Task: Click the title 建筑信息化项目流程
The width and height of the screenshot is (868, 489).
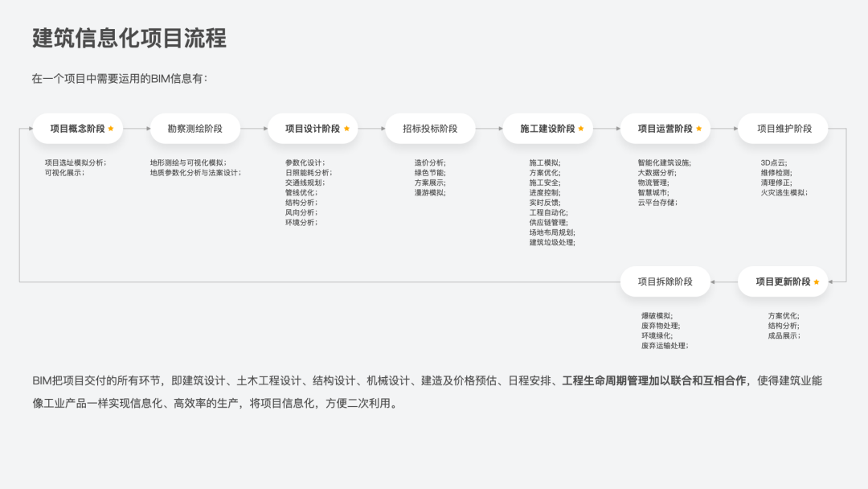Action: pyautogui.click(x=129, y=39)
